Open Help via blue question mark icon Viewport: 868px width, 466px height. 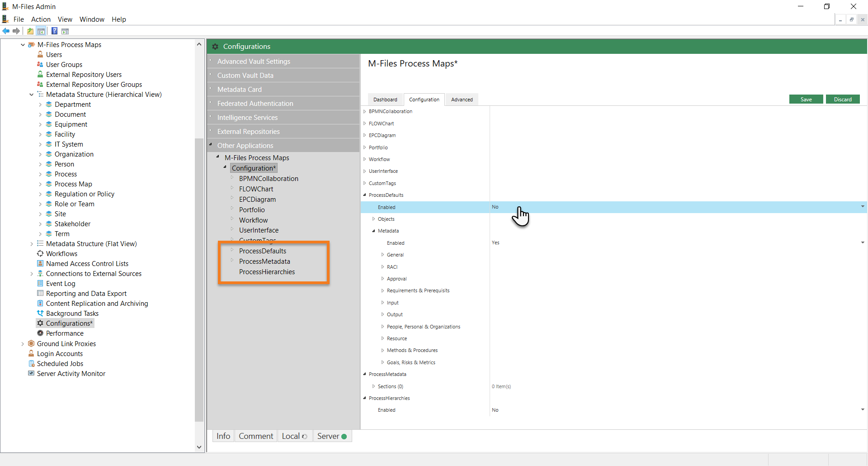(x=54, y=31)
